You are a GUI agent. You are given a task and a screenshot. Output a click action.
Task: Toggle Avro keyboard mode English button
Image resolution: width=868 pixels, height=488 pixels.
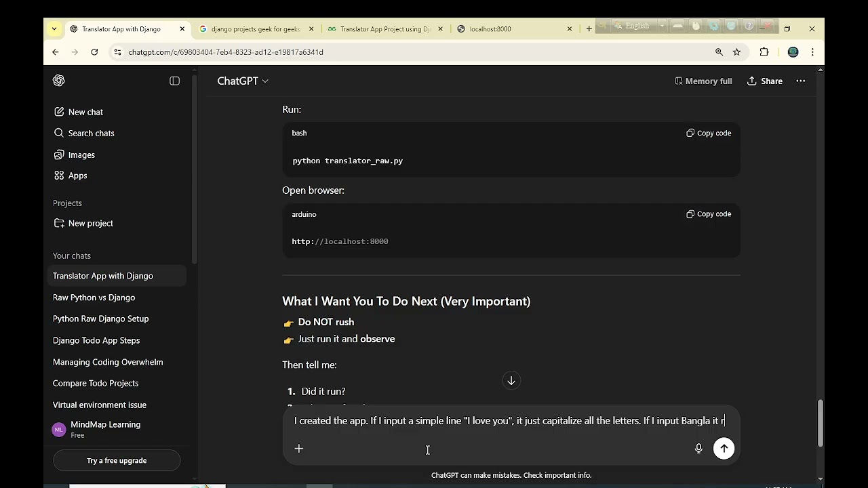(x=634, y=26)
